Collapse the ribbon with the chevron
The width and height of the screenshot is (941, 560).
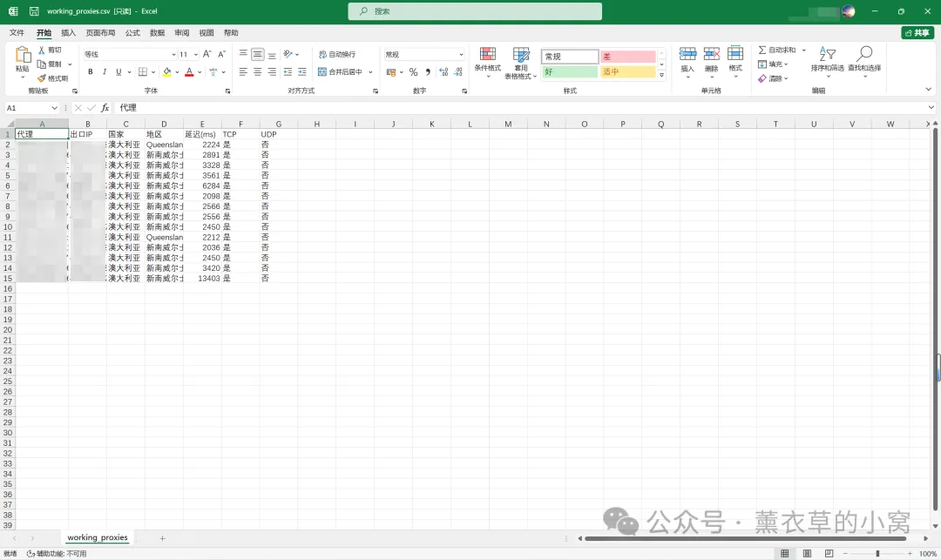[929, 90]
